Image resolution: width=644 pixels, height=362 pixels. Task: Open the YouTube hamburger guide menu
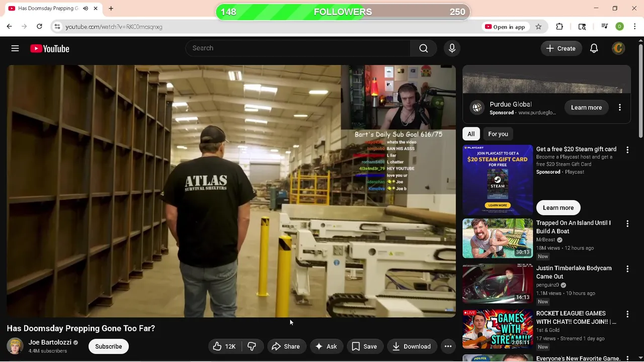click(15, 48)
